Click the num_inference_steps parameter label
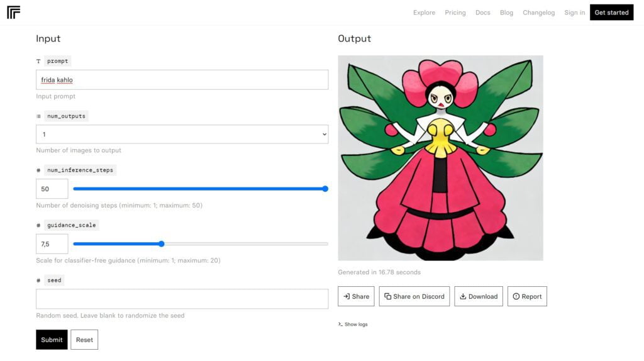Viewport: 644px width, 361px height. (80, 170)
